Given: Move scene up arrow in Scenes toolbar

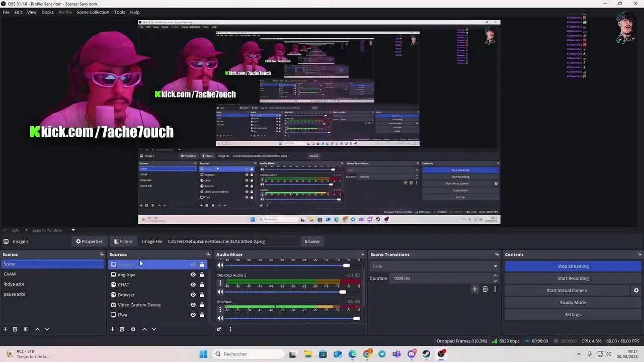Looking at the screenshot, I should tap(37, 329).
